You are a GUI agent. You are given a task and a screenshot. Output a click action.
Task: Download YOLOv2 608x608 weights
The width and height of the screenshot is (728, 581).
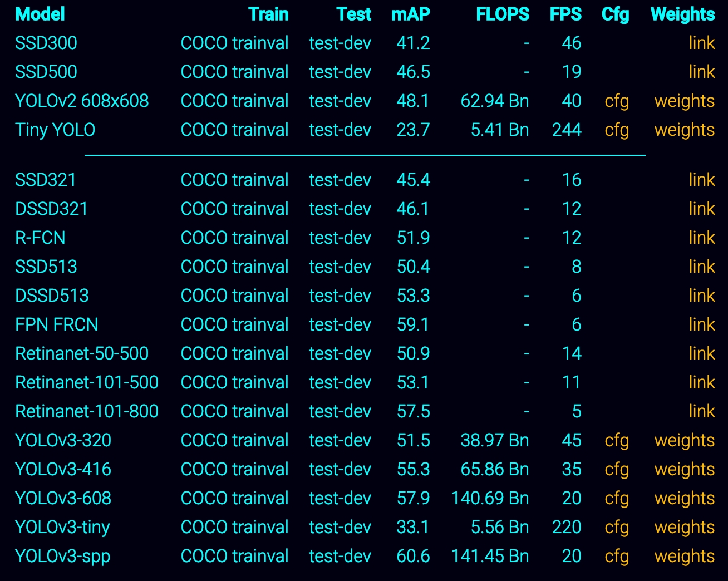[x=684, y=101]
